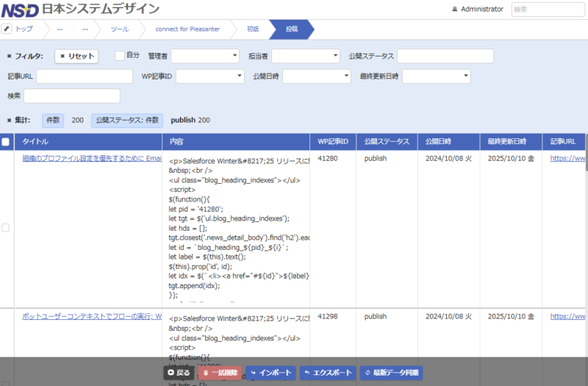
Task: Check the first row's selection checkbox
Action: pos(6,228)
